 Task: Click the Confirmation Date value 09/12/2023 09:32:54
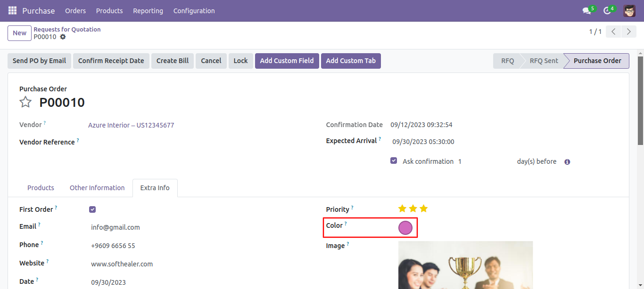pyautogui.click(x=421, y=125)
